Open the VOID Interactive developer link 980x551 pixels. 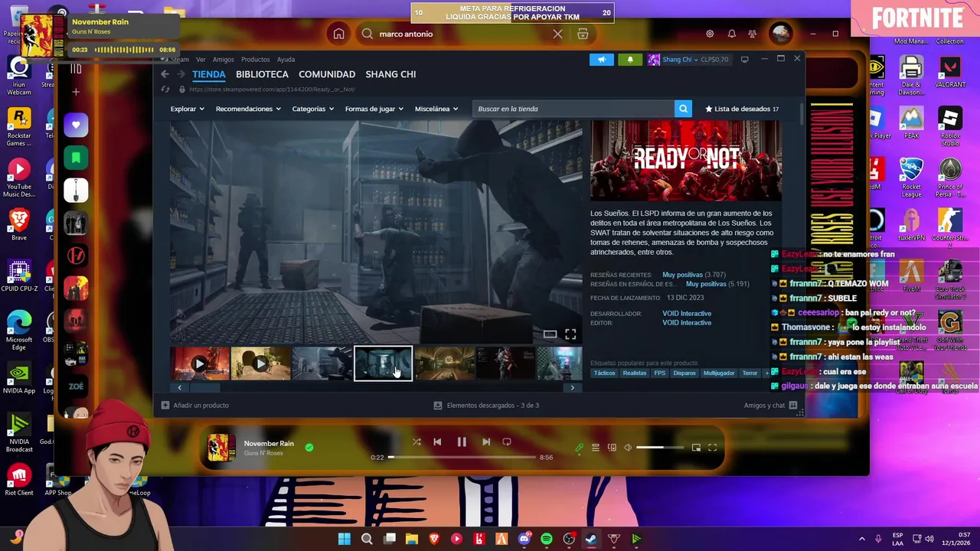(x=687, y=314)
